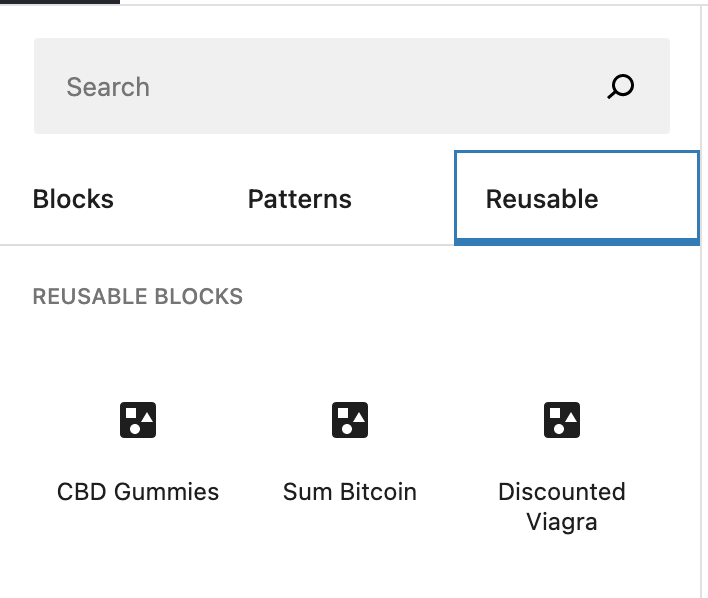Pick the Discounted Viagra label text
This screenshot has height=598, width=708.
point(562,506)
